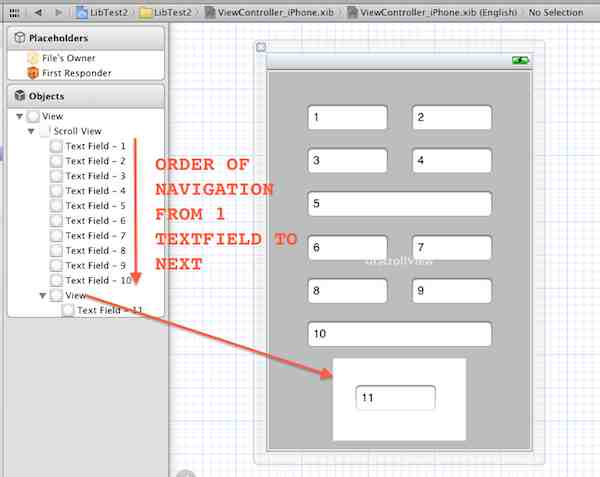Viewport: 600px width, 477px height.
Task: Open LibTest2 project in the breadcrumb
Action: [x=101, y=12]
